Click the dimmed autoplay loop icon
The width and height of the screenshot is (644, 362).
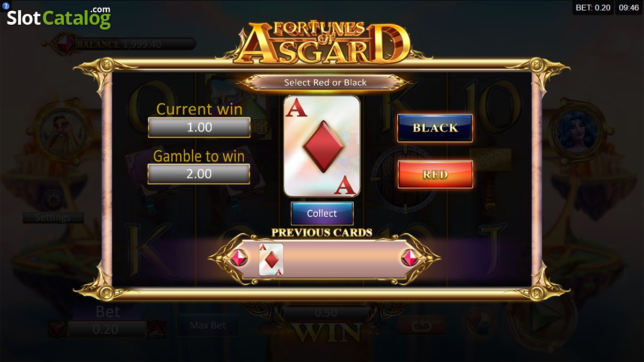(x=421, y=325)
